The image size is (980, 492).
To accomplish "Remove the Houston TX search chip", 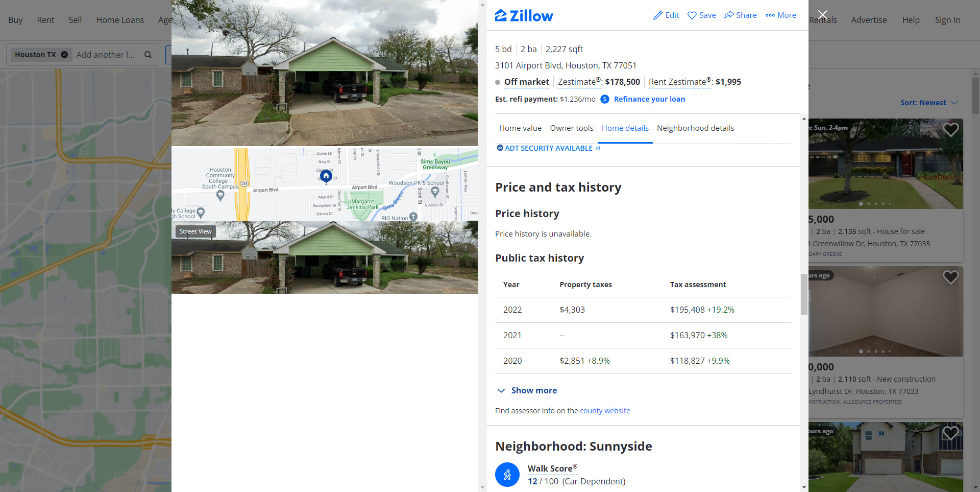I will pos(64,55).
